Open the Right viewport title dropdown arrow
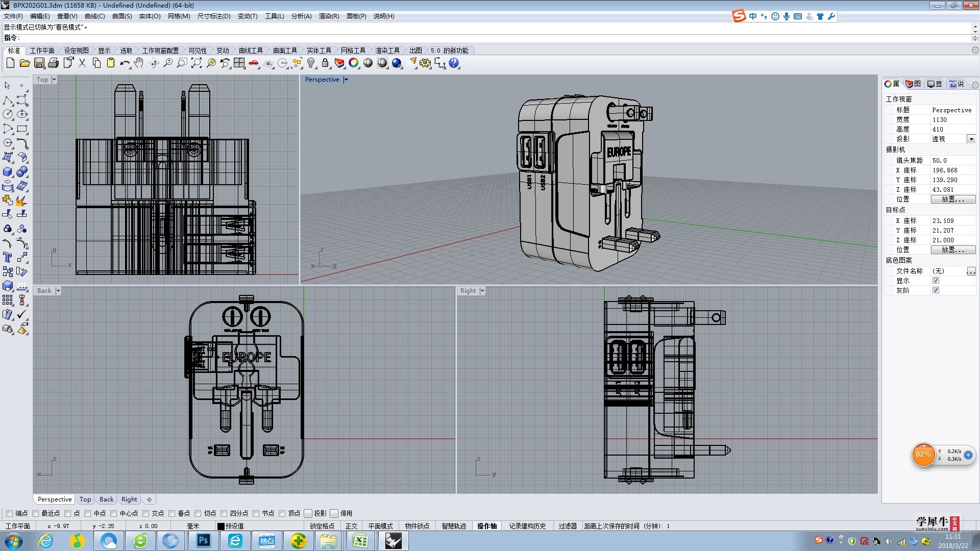 point(482,291)
